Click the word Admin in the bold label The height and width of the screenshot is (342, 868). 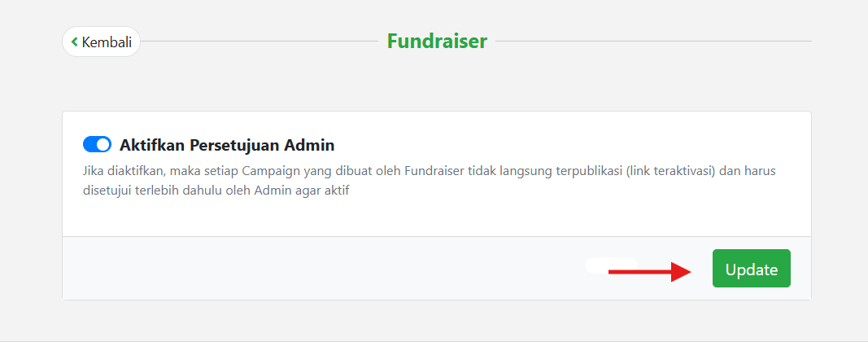[x=309, y=146]
